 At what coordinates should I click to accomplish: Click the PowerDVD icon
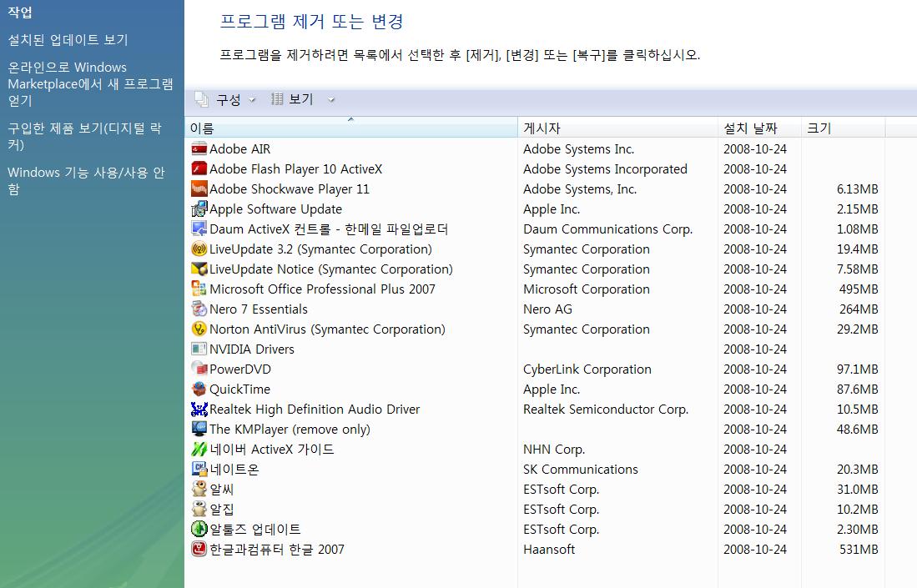[x=199, y=369]
